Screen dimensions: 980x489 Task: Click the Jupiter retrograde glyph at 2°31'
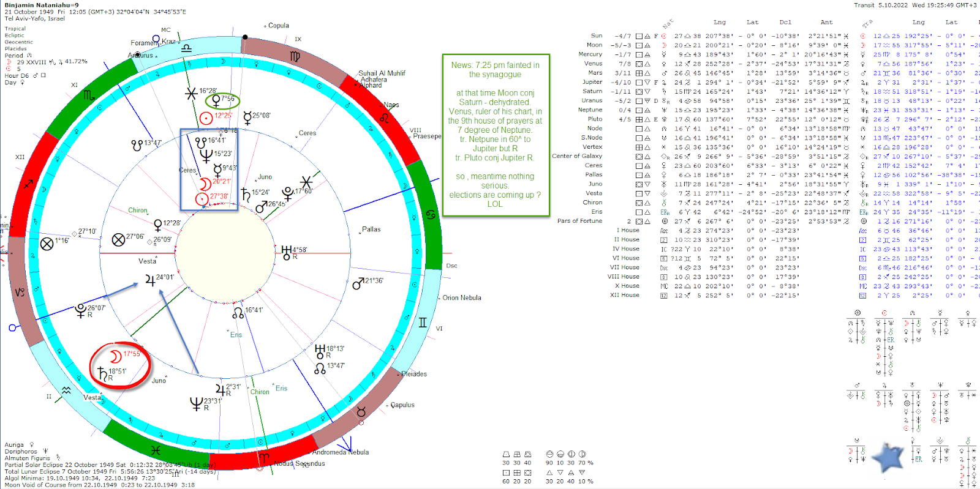pos(220,389)
